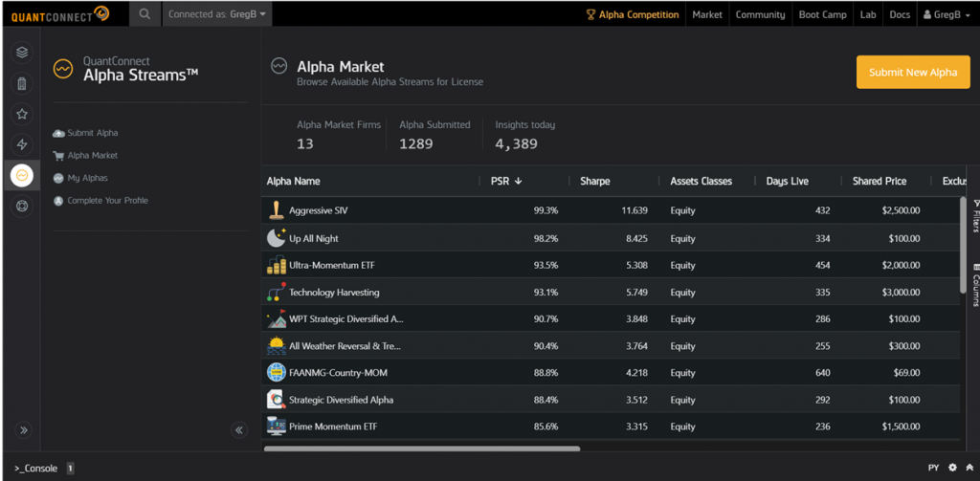
Task: Open the Boot Camp menu item
Action: click(x=822, y=14)
